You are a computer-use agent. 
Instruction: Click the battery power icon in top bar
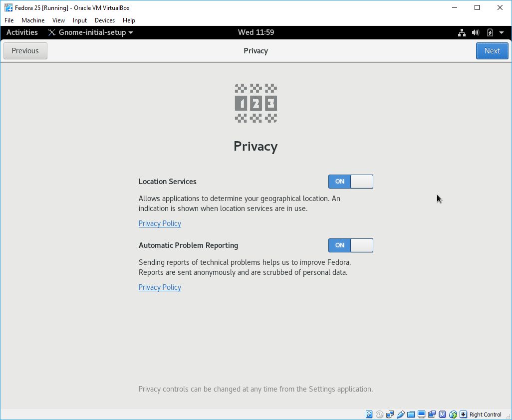pyautogui.click(x=490, y=32)
